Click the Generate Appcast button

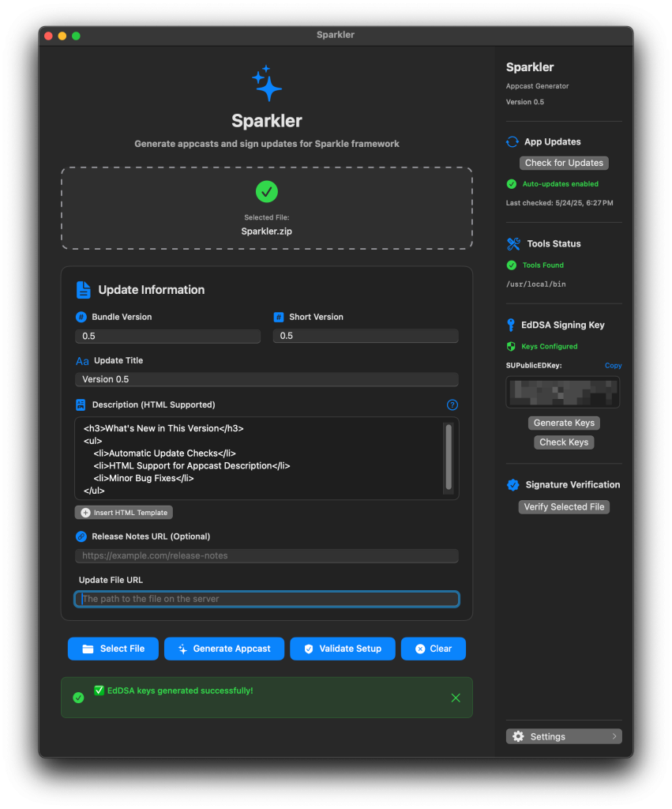point(224,649)
